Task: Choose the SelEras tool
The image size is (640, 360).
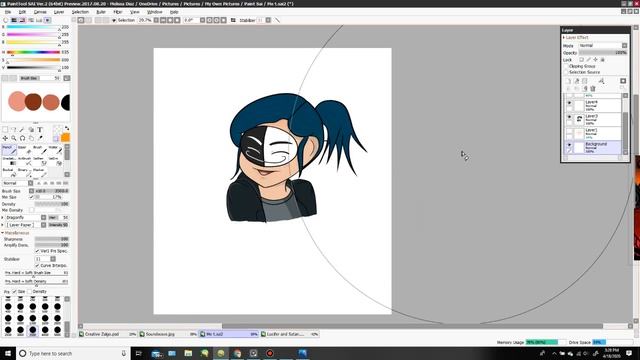Action: [x=56, y=161]
